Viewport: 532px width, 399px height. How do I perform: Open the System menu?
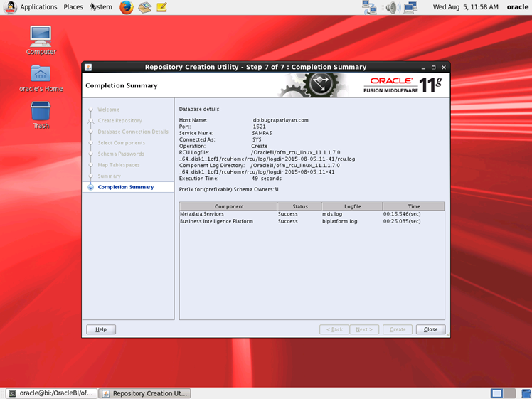click(x=101, y=7)
